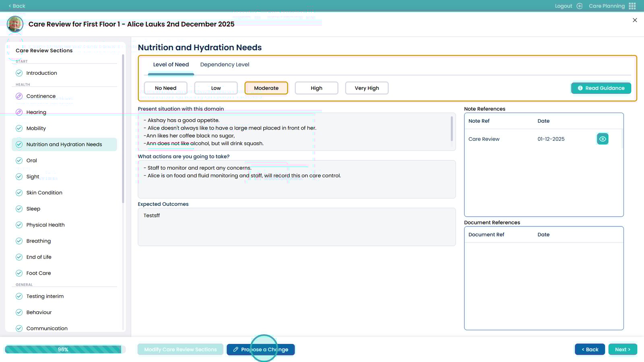Image resolution: width=644 pixels, height=362 pixels.
Task: Click the eye icon for Care Review note
Action: pos(602,139)
